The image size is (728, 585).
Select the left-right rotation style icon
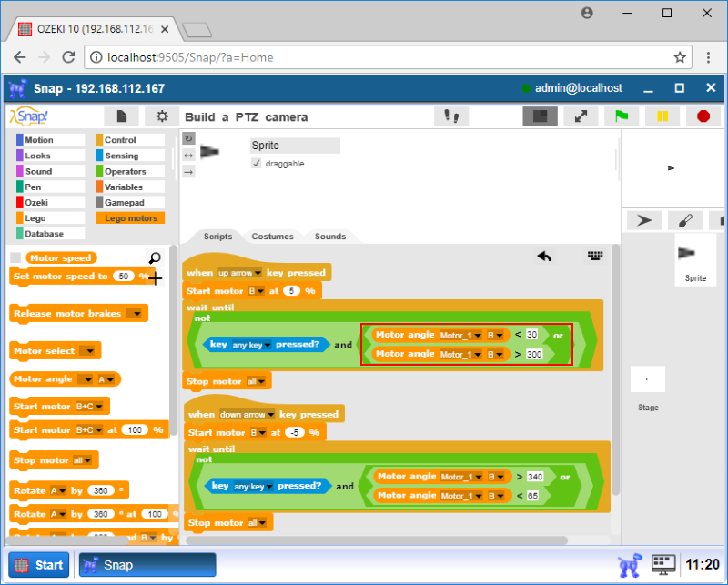(x=188, y=156)
